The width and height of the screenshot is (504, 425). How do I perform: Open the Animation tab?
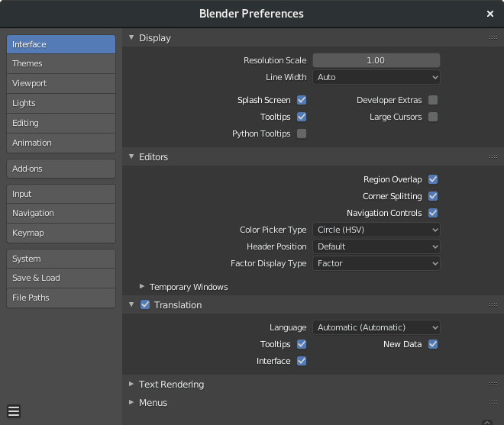61,143
